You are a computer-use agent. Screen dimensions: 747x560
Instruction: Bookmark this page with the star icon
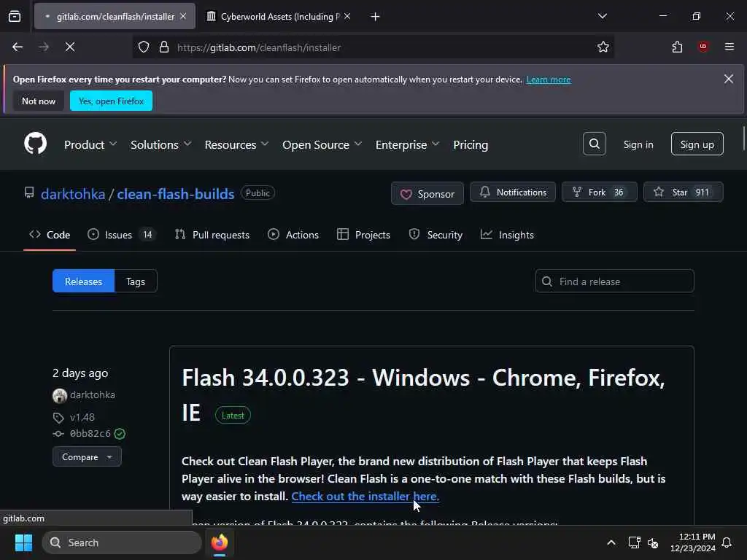tap(603, 47)
